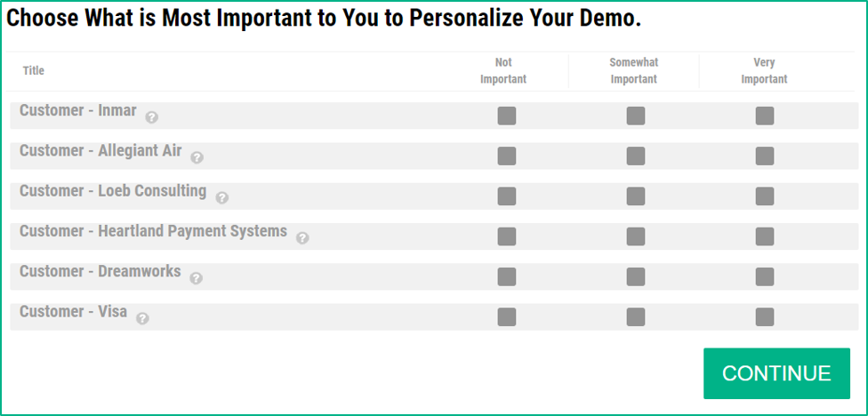Check Not Important for Loeb Consulting
This screenshot has height=416, width=868.
pyautogui.click(x=507, y=196)
